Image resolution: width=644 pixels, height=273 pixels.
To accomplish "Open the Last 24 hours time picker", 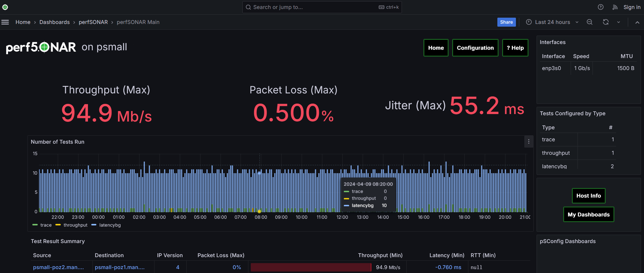I will pos(552,22).
